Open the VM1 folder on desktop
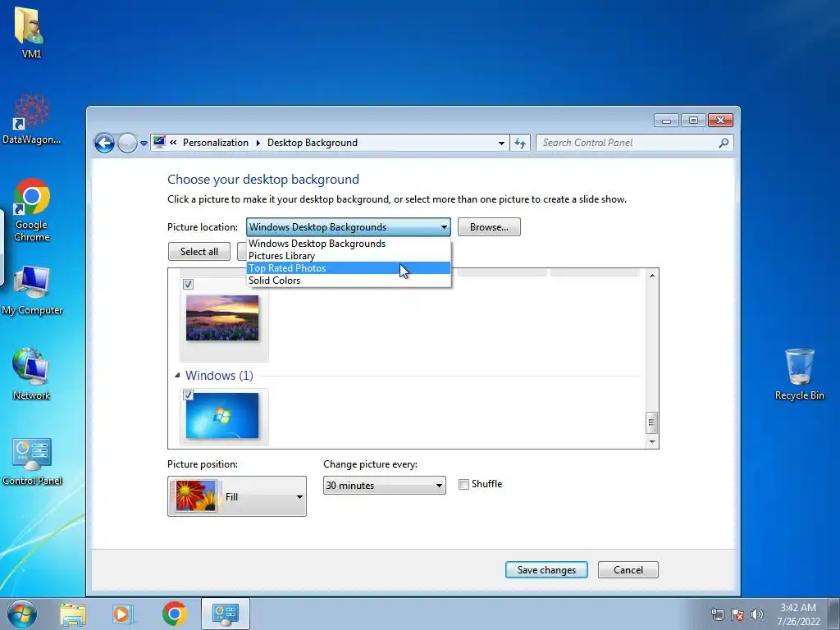 pyautogui.click(x=31, y=31)
